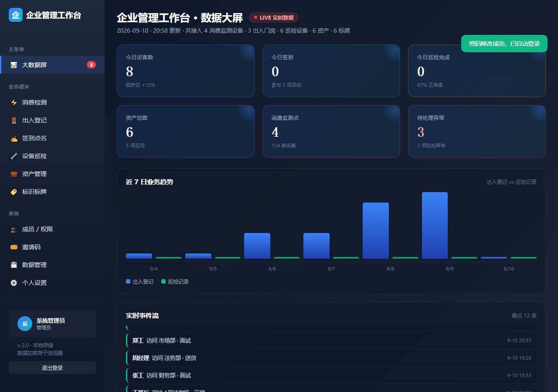Screen dimensions: 558x392
Task: Click the wrench icon beside 设备巡检
Action: click(14, 156)
